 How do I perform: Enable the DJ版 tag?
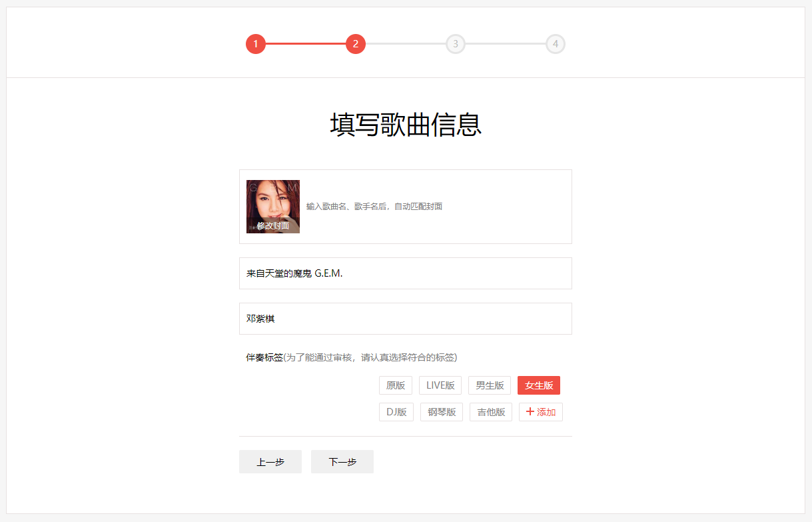[x=396, y=411]
